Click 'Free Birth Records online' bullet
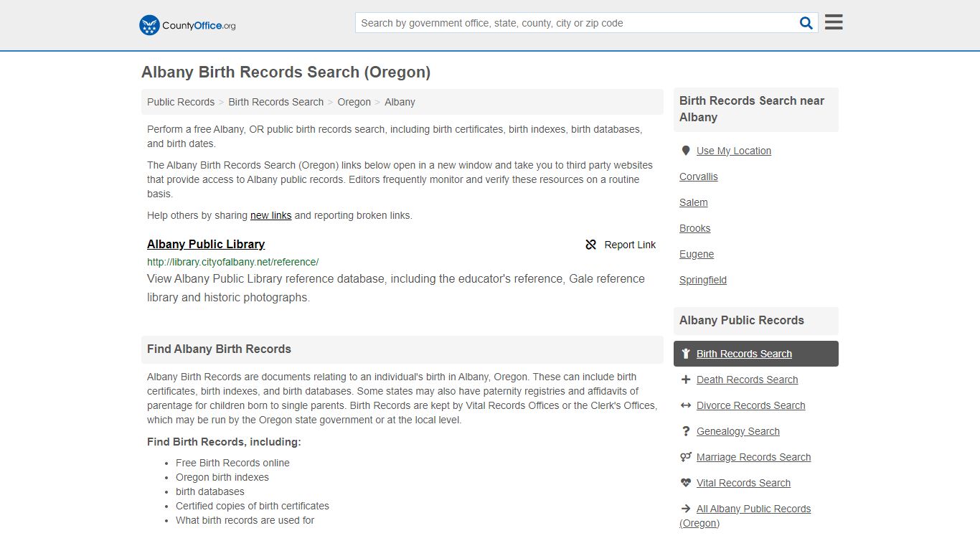980x551 pixels. pyautogui.click(x=233, y=463)
